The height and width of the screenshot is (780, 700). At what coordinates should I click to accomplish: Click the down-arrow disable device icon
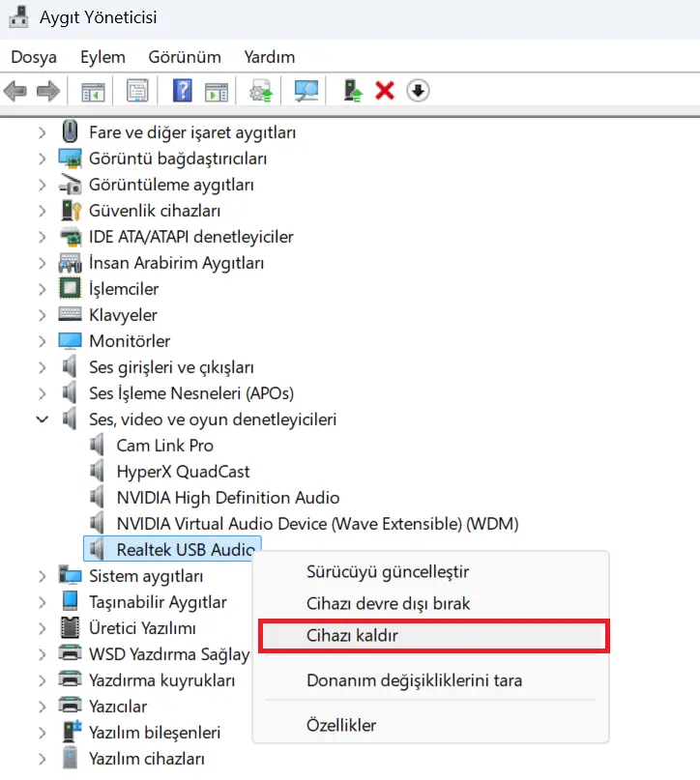(418, 91)
